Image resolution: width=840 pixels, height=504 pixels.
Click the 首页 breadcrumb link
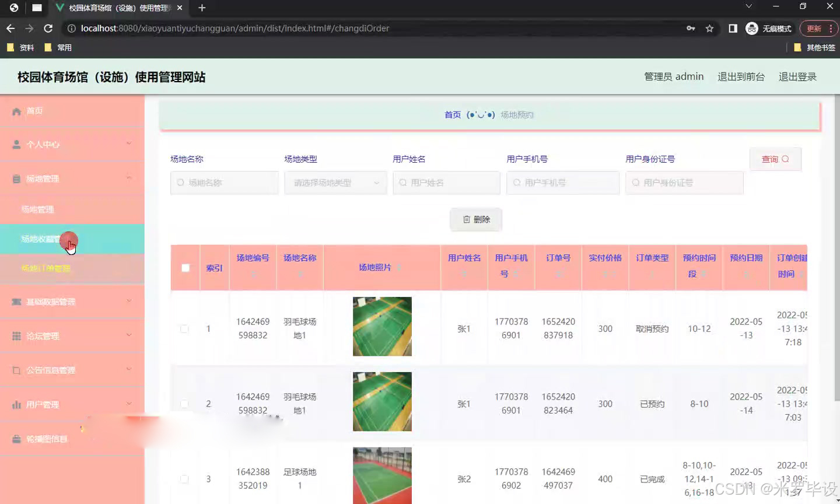tap(452, 114)
